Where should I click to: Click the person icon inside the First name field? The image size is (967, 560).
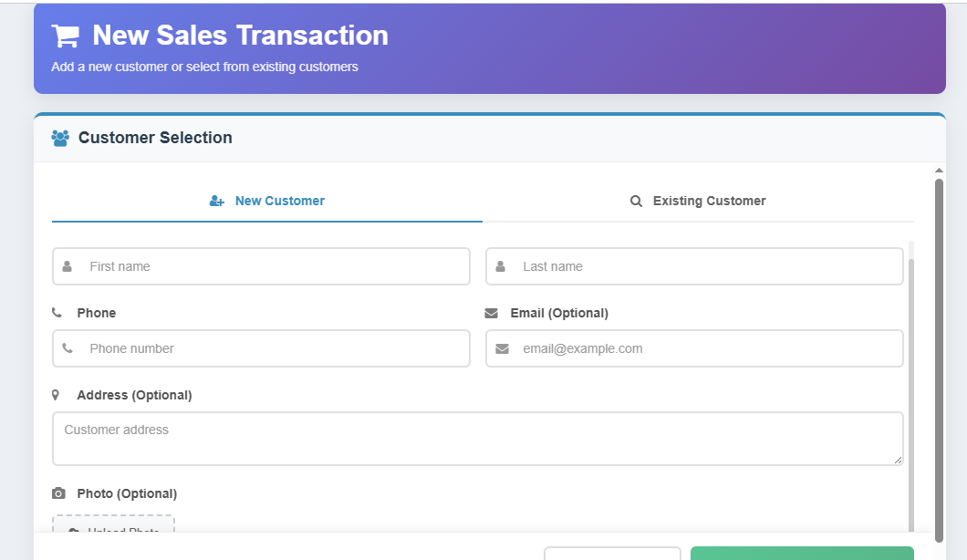68,266
